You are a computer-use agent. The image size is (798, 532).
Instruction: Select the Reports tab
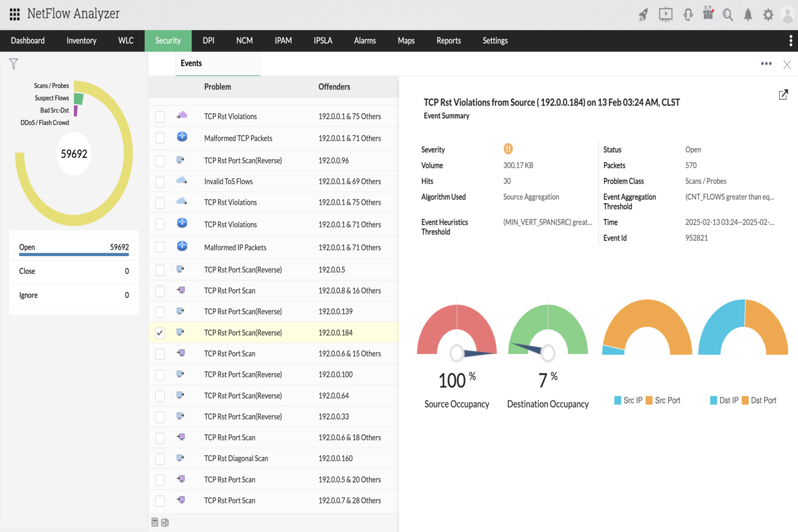[x=449, y=40]
